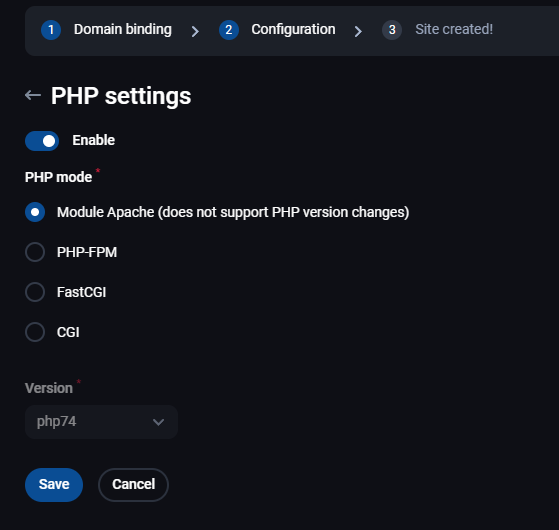Select Module Apache PHP mode
The height and width of the screenshot is (530, 559).
[x=35, y=212]
